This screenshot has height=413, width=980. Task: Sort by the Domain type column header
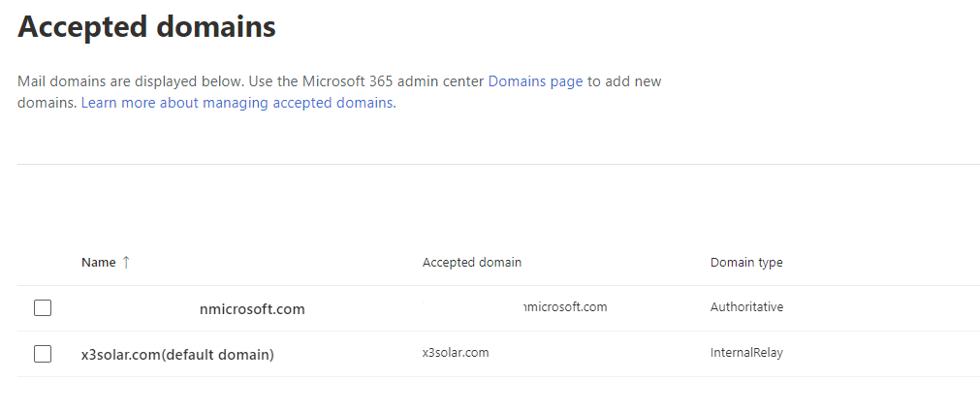point(746,263)
